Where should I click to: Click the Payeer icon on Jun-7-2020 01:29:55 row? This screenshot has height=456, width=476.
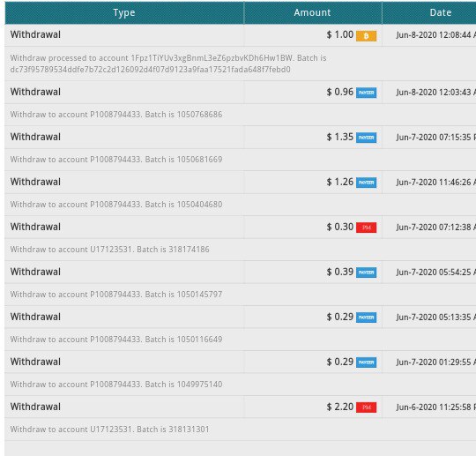tap(366, 363)
